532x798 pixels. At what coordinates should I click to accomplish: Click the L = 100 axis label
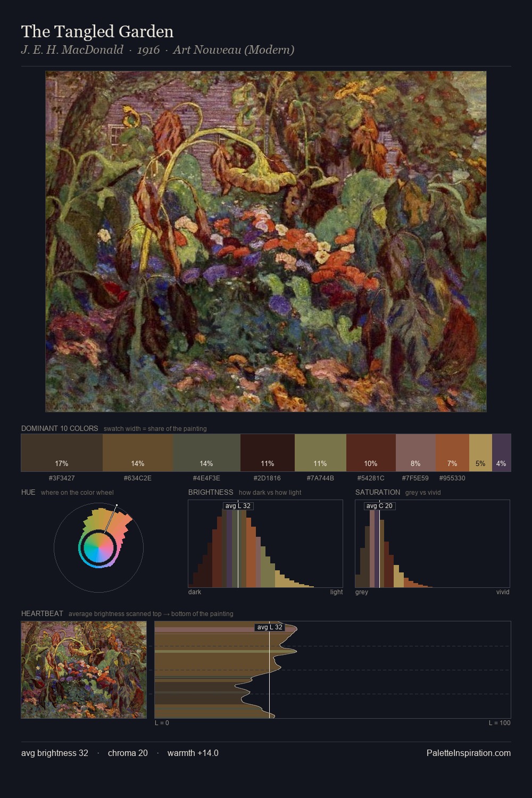point(500,723)
